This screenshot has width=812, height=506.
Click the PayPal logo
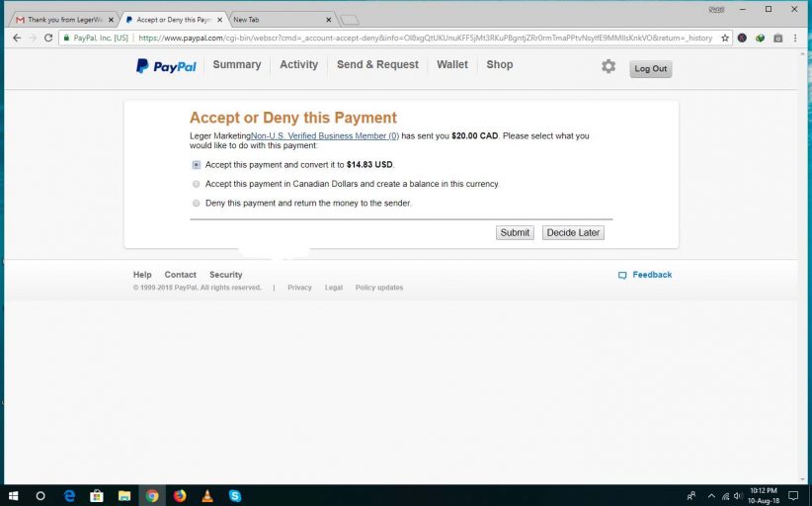point(166,66)
